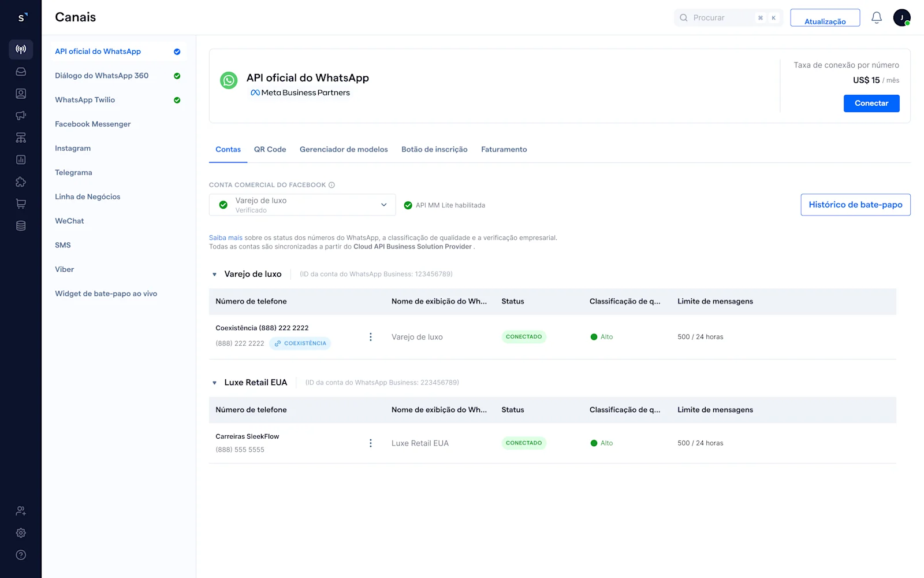The width and height of the screenshot is (924, 578).
Task: Collapse the Varejo de luxo section triangle
Action: click(x=214, y=275)
